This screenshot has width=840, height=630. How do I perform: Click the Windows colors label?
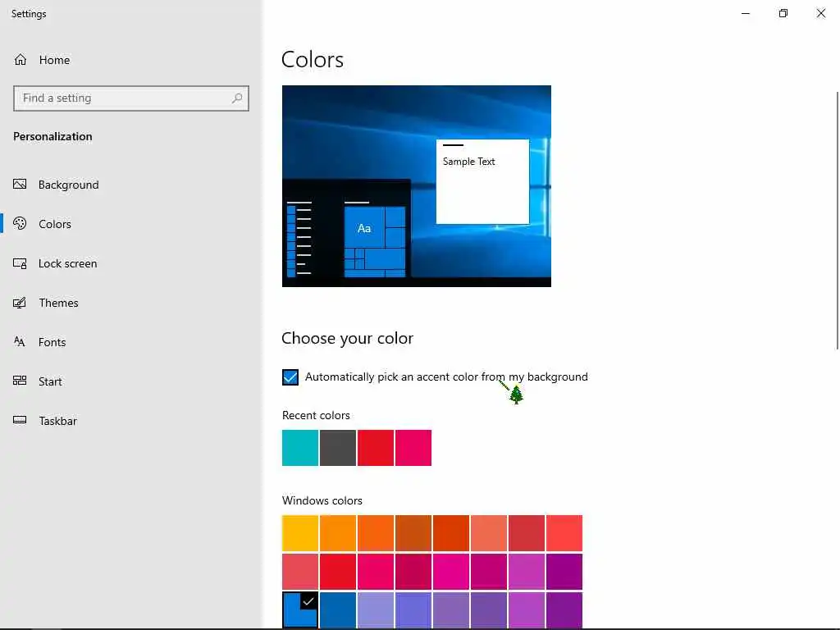tap(322, 500)
